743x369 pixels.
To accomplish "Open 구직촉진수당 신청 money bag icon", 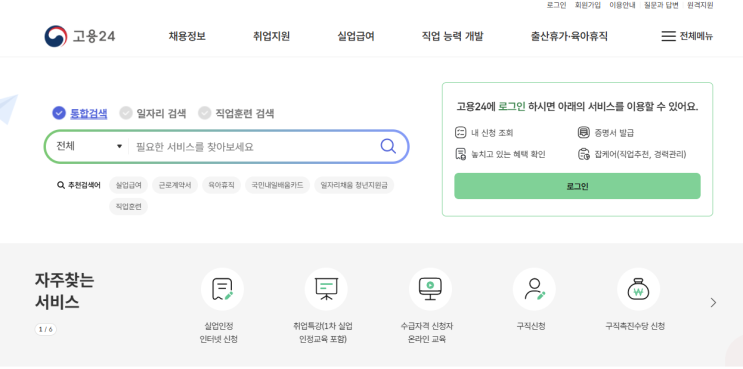I will 638,289.
